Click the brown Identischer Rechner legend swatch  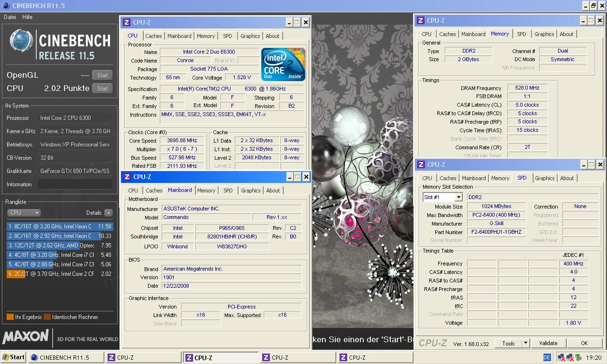click(x=47, y=317)
